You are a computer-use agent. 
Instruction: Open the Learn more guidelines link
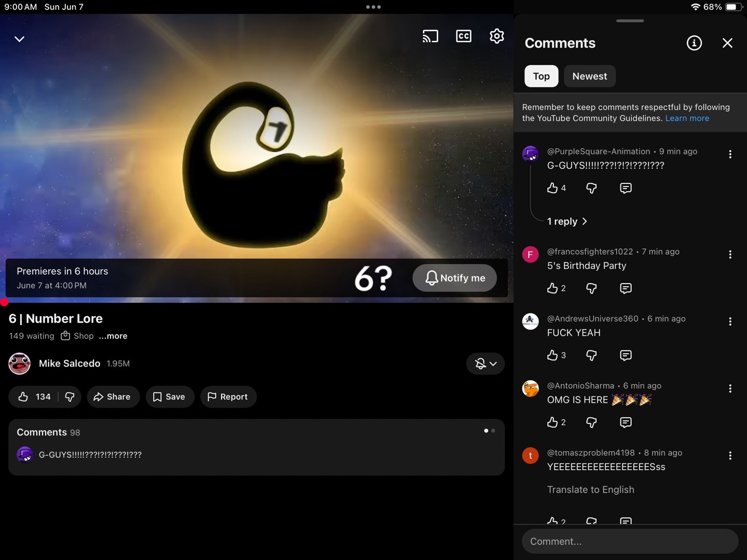(687, 118)
